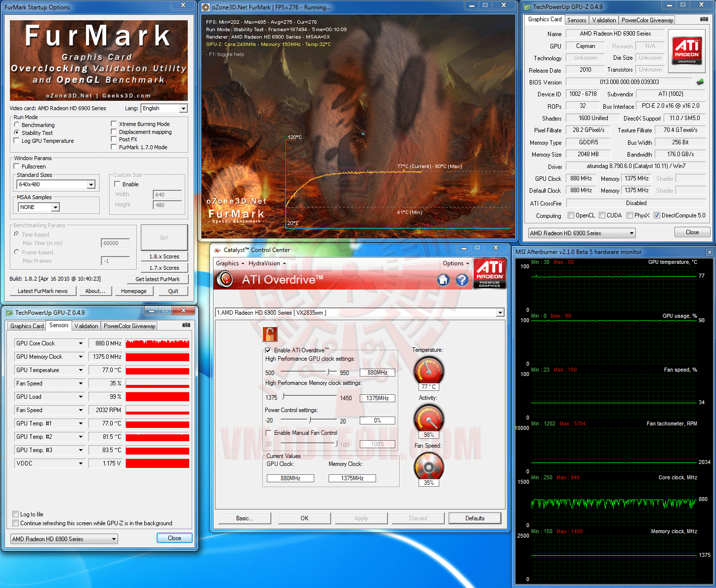Open the Graphics menu in Catalyst

coord(230,263)
